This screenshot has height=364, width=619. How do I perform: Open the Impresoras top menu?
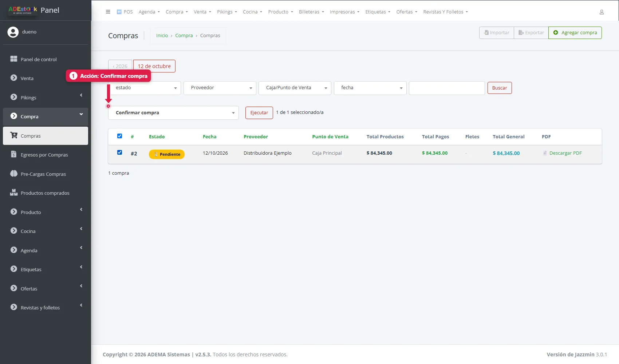(344, 12)
